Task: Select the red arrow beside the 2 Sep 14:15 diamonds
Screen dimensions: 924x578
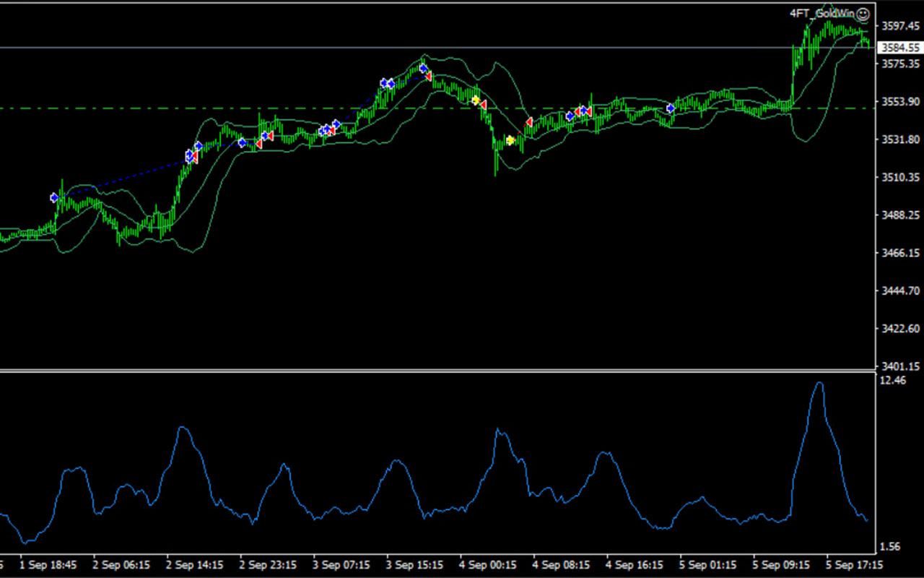Action: click(x=194, y=158)
